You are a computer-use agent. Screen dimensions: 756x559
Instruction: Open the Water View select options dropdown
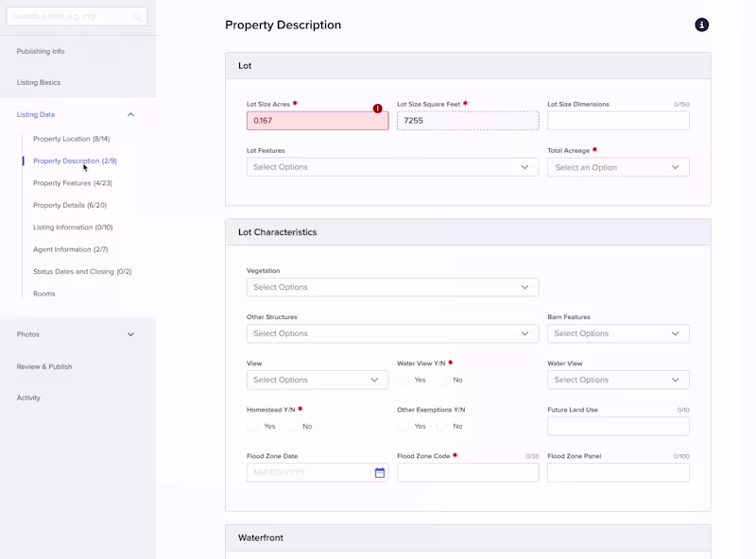[x=618, y=380]
